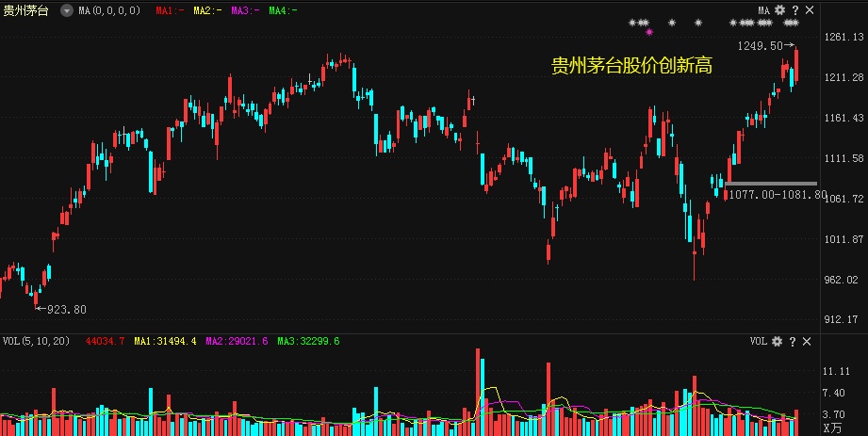Click the 923.80 low price marker

(x=66, y=309)
